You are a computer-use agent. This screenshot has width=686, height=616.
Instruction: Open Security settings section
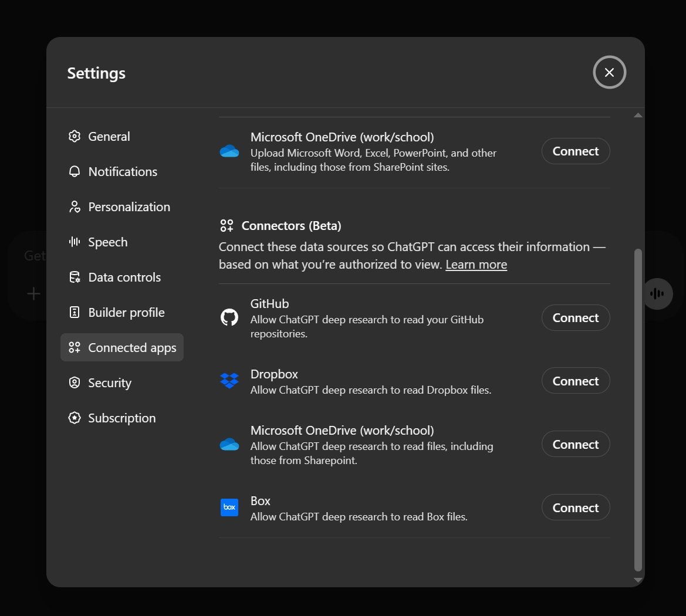tap(109, 383)
